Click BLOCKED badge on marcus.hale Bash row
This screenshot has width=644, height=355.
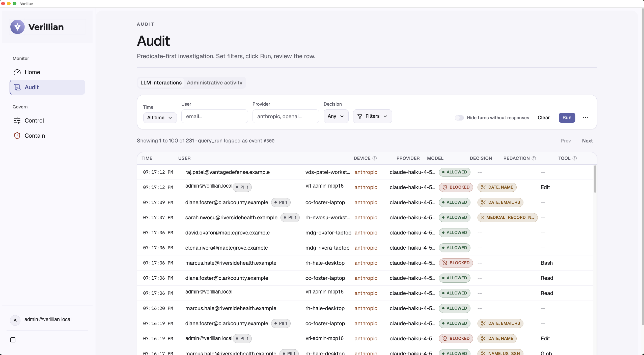456,263
